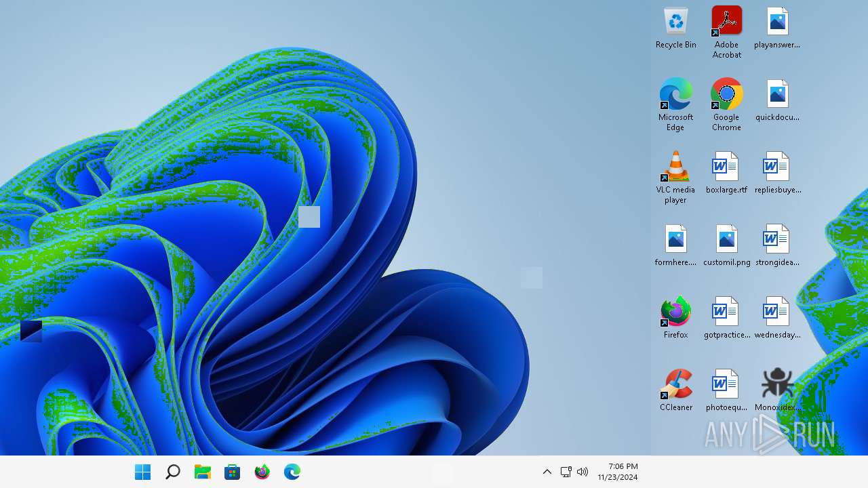Screen dimensions: 868x488
Task: Select the repliesbuye Word document icon
Action: [x=777, y=173]
